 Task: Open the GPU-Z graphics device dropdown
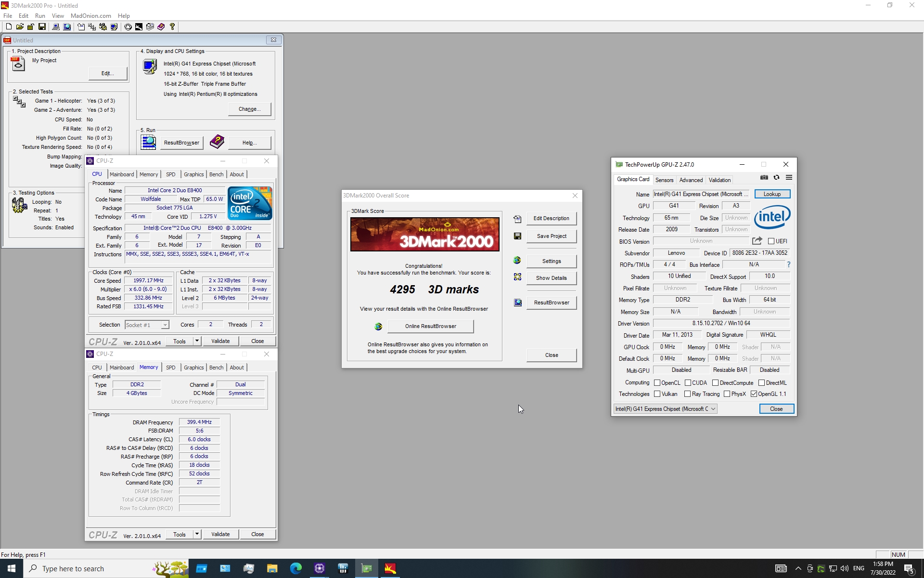tap(665, 409)
